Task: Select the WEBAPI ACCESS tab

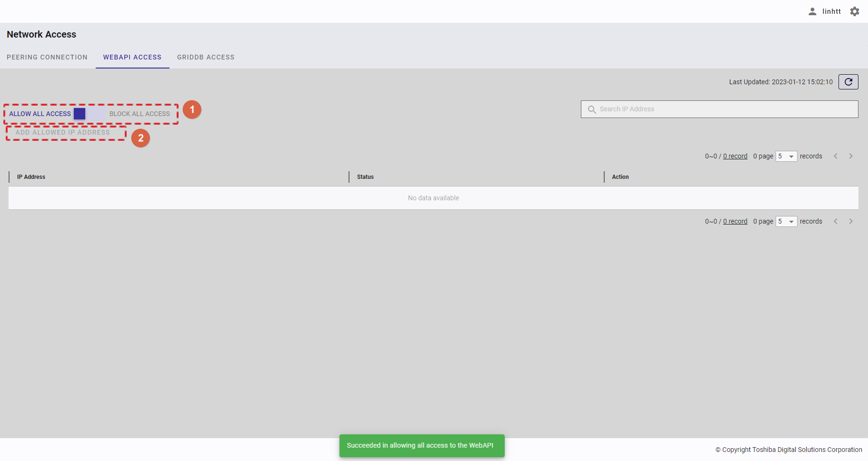Action: [132, 57]
